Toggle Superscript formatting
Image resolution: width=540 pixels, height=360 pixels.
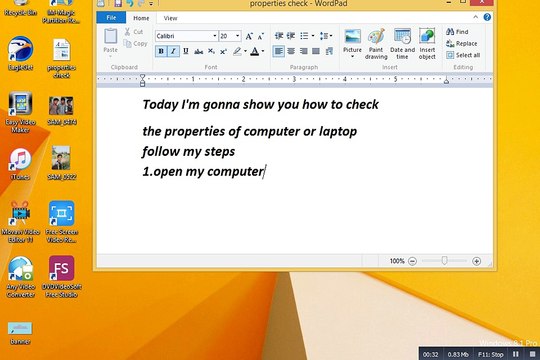pyautogui.click(x=223, y=52)
